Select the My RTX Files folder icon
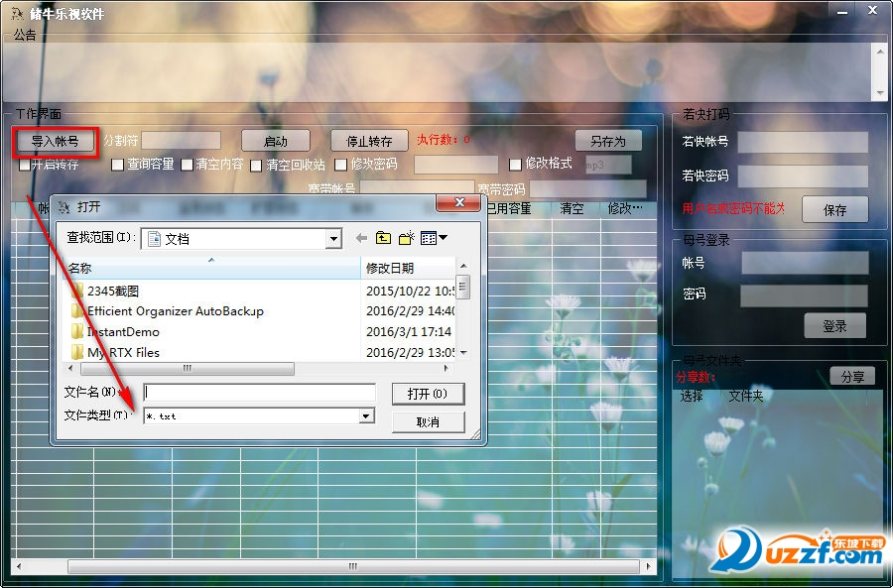The image size is (893, 588). click(77, 352)
